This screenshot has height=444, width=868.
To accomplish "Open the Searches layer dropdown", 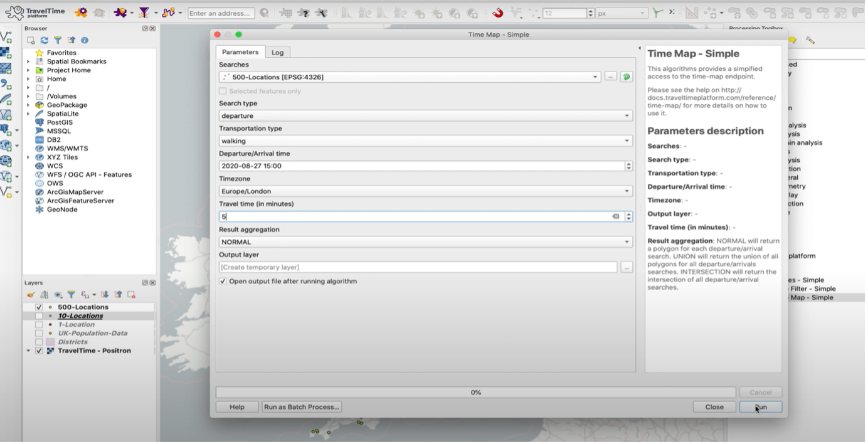I will click(x=410, y=77).
